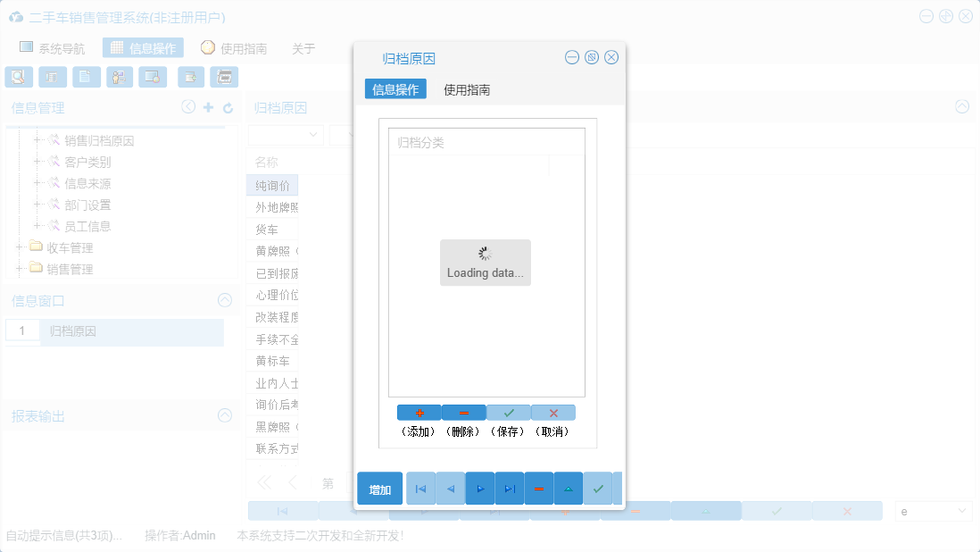Jump to first record in 归档原因 dialog
Image resolution: width=980 pixels, height=552 pixels.
tap(420, 489)
